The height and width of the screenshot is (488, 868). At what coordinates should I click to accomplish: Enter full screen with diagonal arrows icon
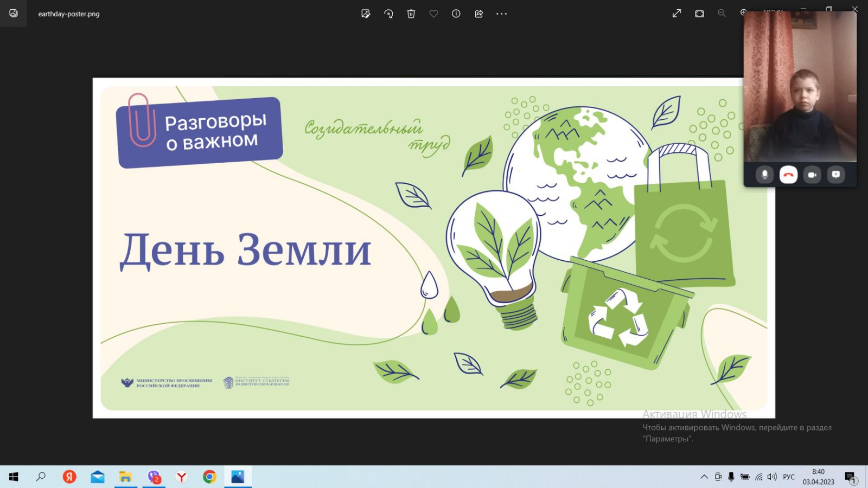(676, 14)
